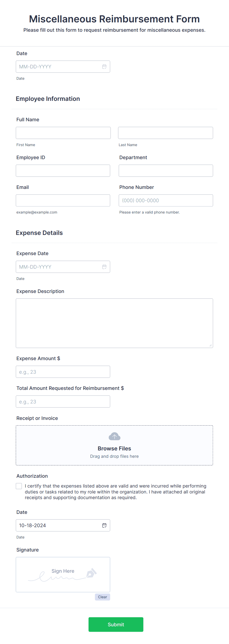The image size is (229, 644).
Task: Select the Last Name input field
Action: [165, 133]
